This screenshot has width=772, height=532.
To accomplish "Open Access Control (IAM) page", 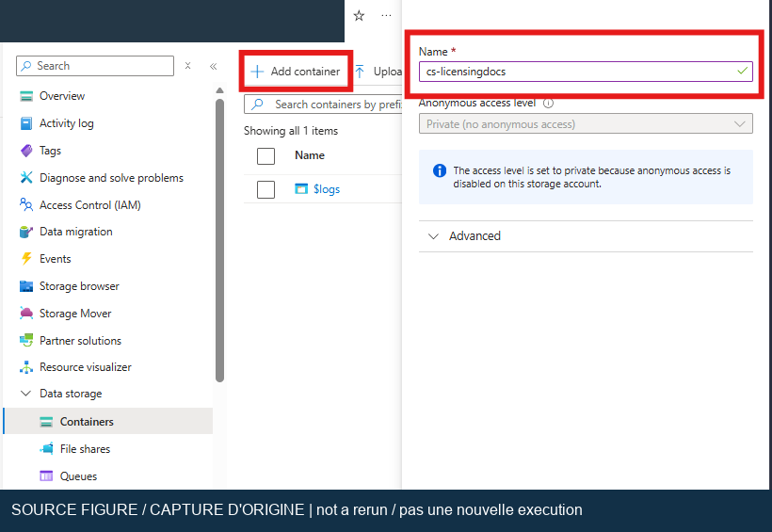I will (x=90, y=205).
